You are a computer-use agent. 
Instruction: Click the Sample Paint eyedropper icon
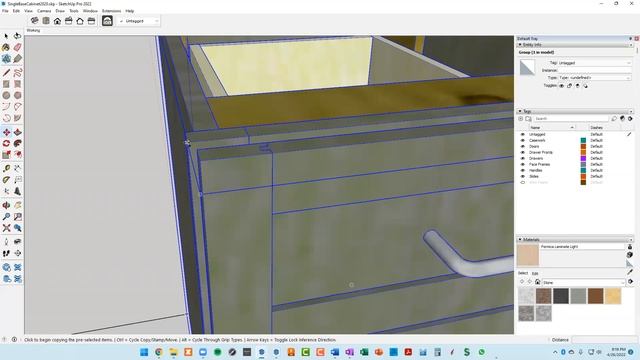pyautogui.click(x=630, y=271)
